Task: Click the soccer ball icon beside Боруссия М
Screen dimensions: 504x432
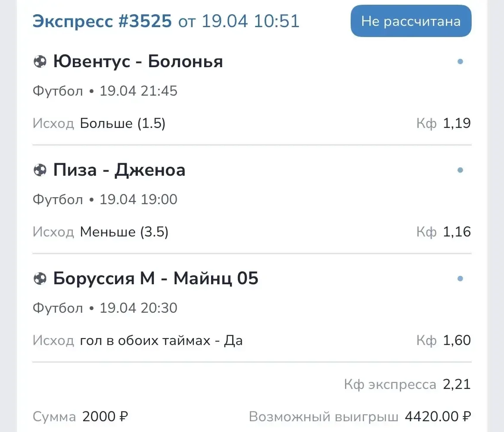Action: (40, 279)
